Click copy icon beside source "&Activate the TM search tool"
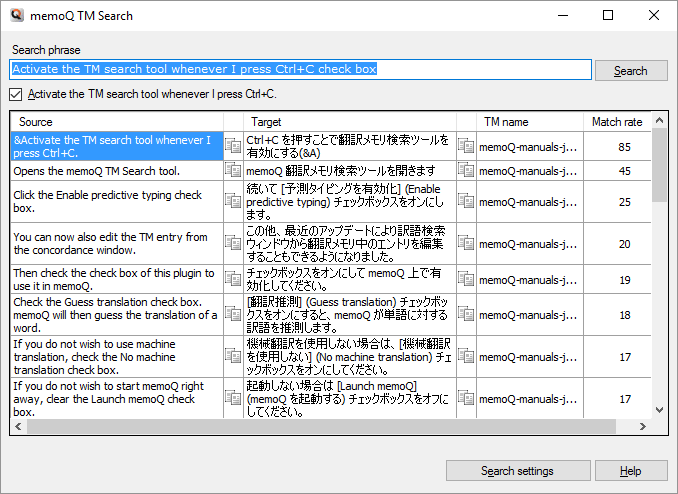The image size is (678, 494). point(233,146)
